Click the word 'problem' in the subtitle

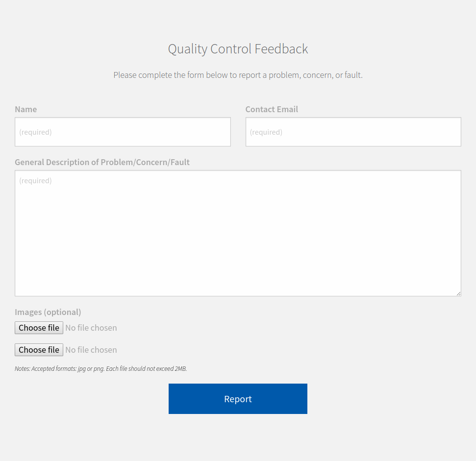point(283,75)
